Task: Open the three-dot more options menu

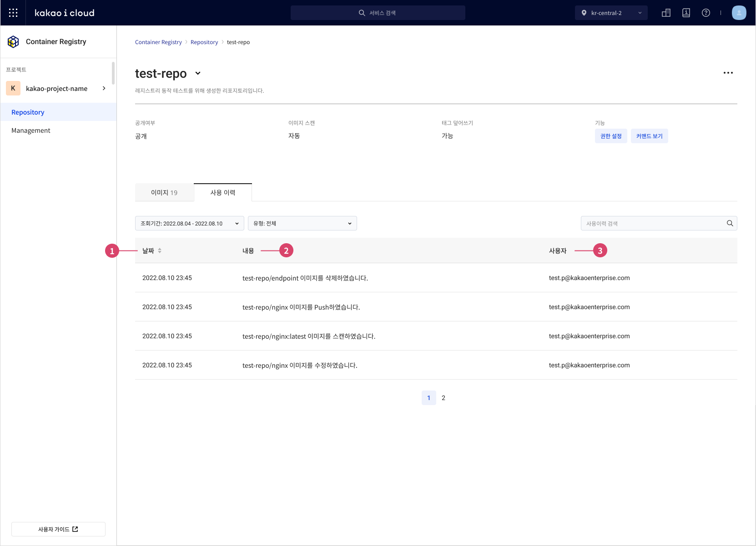Action: 728,73
